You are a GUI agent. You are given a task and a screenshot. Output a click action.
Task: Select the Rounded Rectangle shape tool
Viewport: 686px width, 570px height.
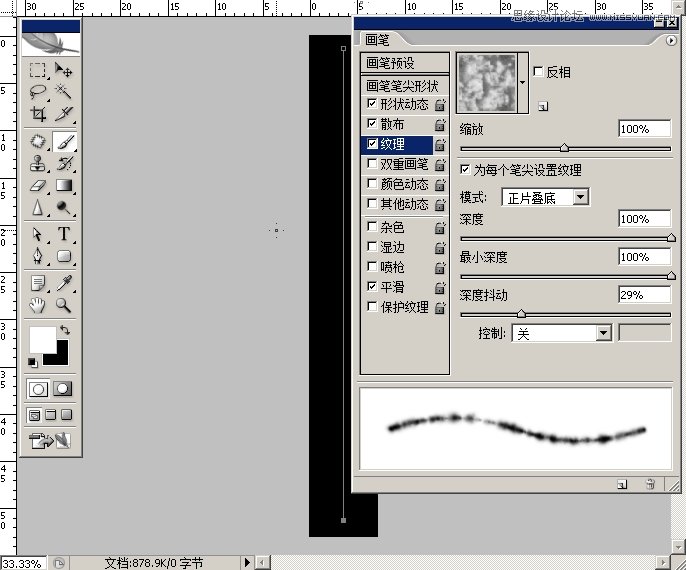tap(64, 256)
